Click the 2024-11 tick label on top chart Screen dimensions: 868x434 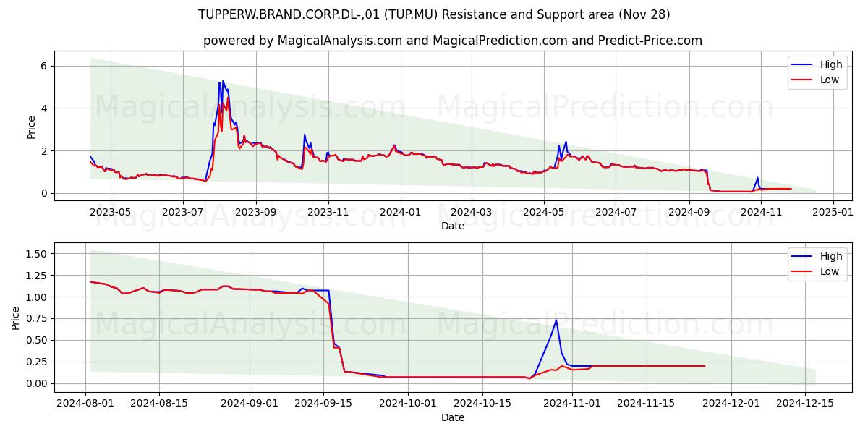point(762,213)
